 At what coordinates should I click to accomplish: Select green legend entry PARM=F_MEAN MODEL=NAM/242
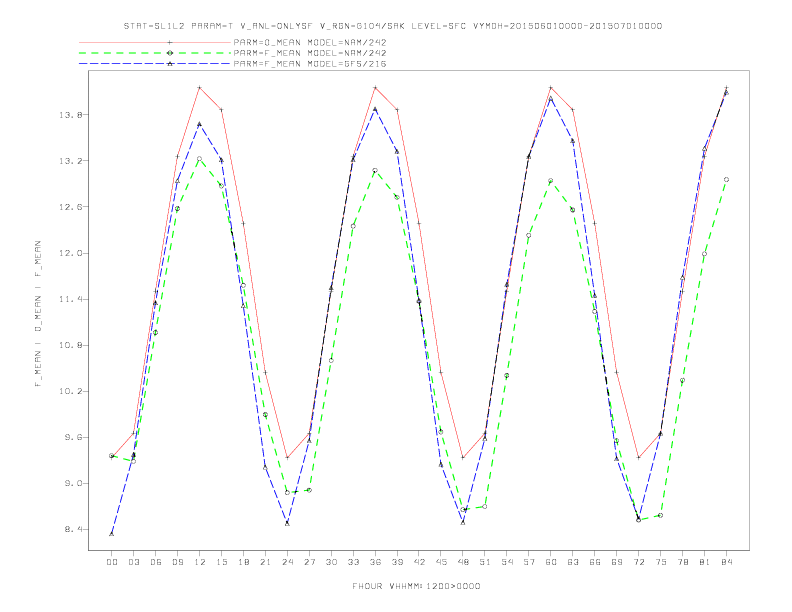coord(310,53)
